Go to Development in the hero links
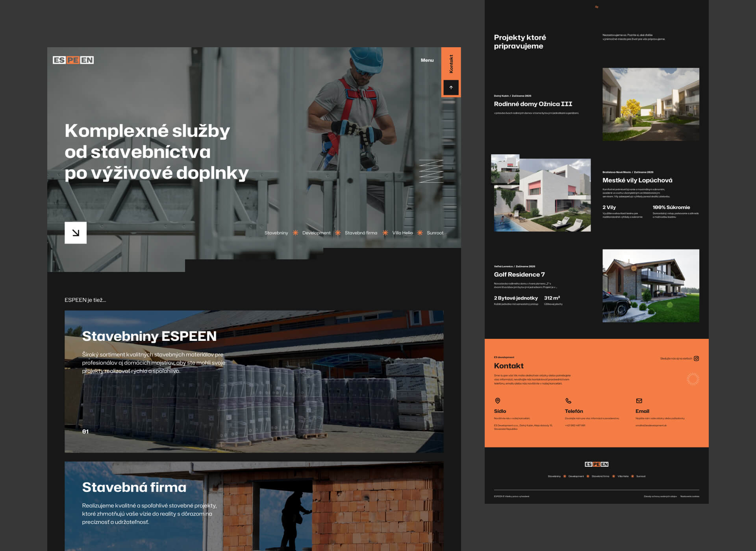The width and height of the screenshot is (756, 551). (x=316, y=233)
